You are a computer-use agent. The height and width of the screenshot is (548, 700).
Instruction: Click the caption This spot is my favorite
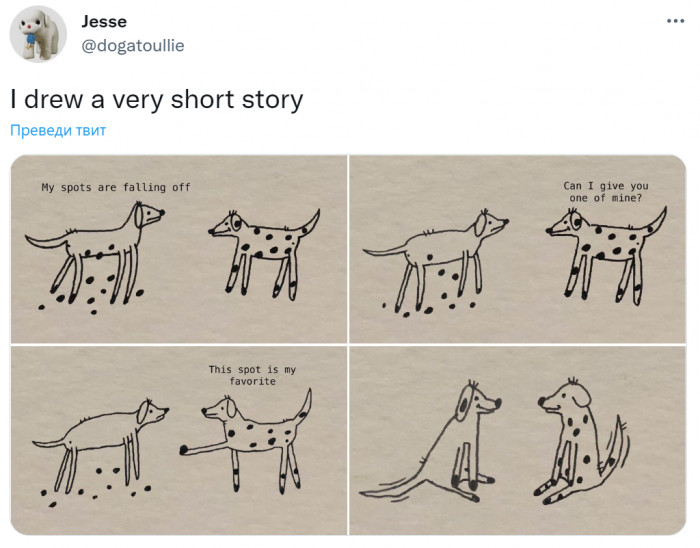252,375
